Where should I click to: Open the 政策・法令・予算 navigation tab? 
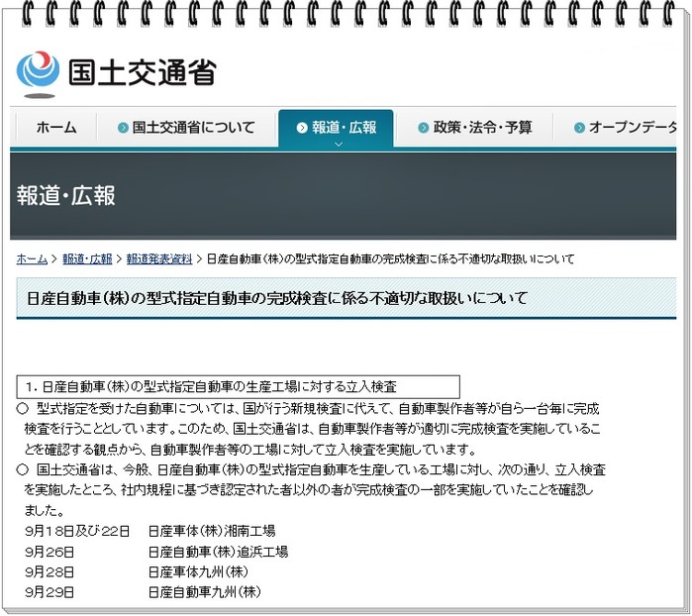[474, 128]
